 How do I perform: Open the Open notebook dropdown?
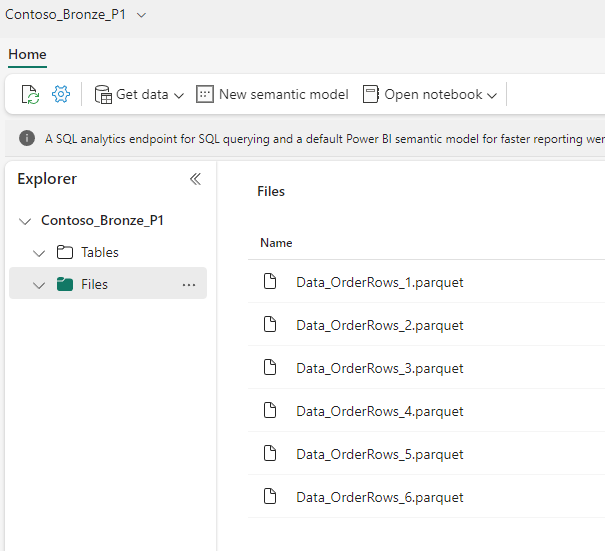tap(430, 94)
